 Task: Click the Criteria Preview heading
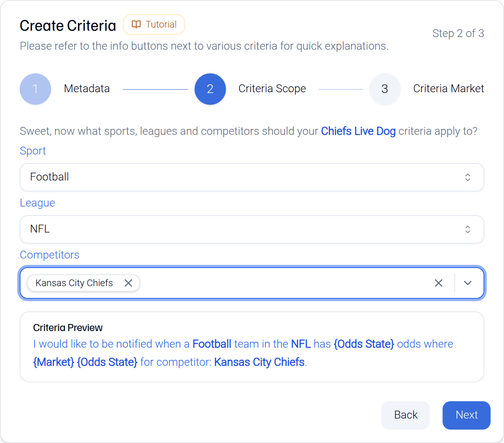[x=68, y=328]
